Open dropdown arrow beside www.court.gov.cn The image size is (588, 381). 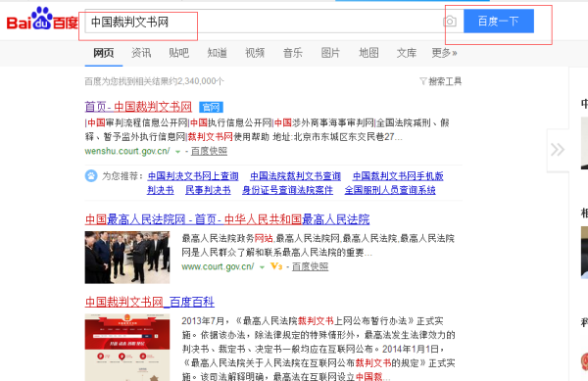[262, 266]
